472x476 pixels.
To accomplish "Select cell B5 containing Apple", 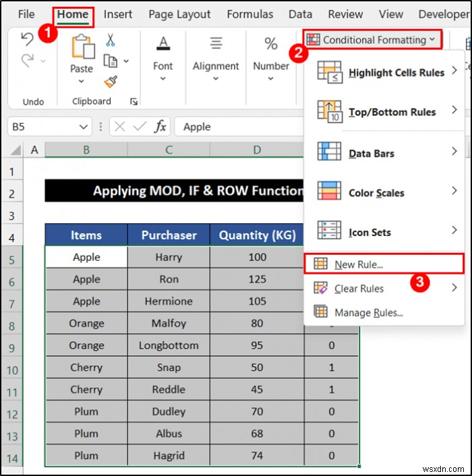I will point(86,257).
